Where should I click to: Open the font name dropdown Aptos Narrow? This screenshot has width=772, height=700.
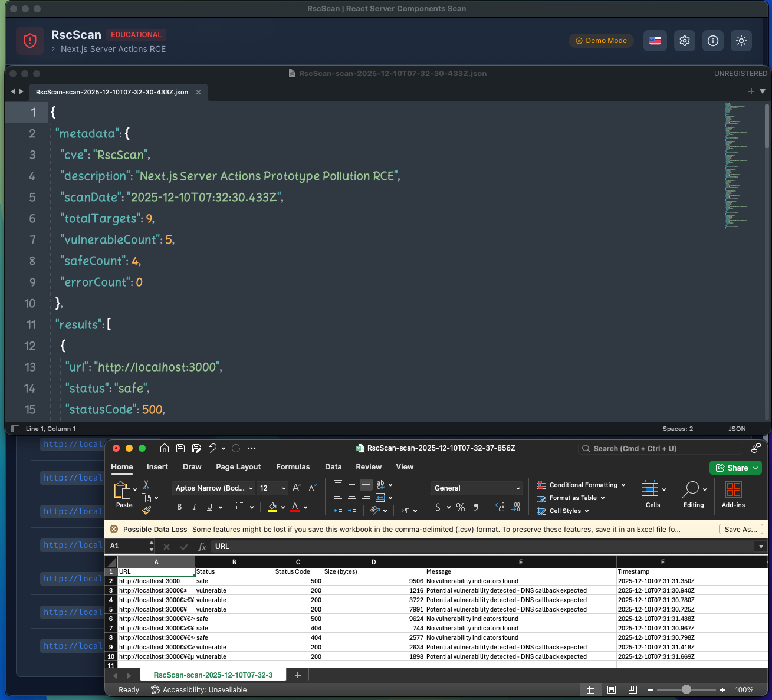(213, 488)
